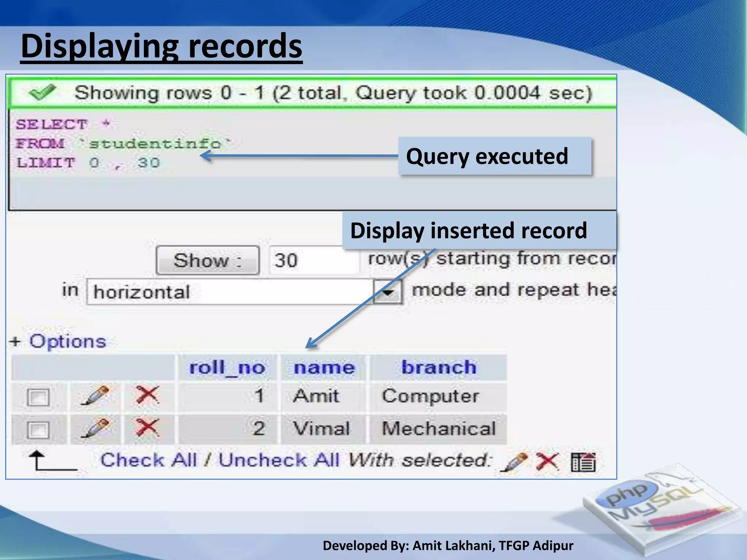Screen dimensions: 747x560
Task: Sort by the branch column header
Action: click(439, 367)
